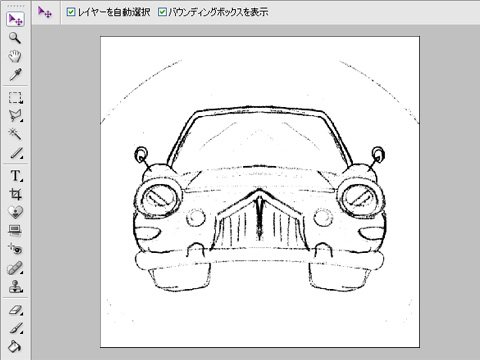Select the Clone Stamp tool
Viewport: 480px width, 360px height.
click(x=15, y=286)
